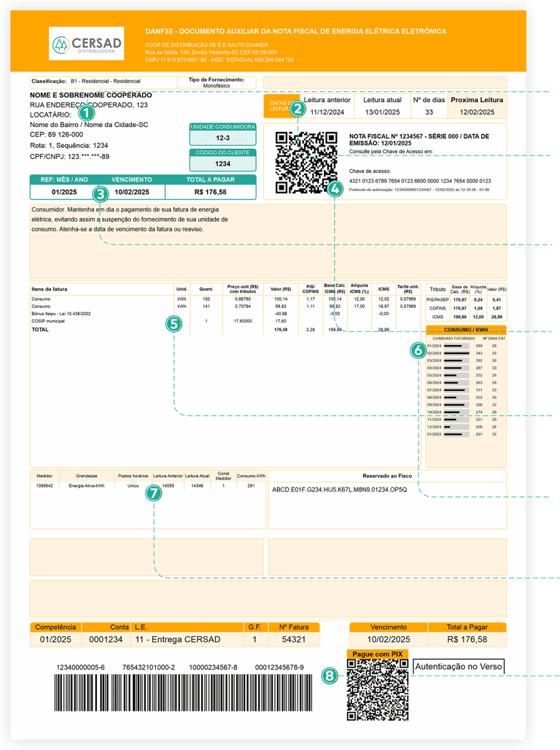Click Leitura Anterior meter value '14055'
The width and height of the screenshot is (560, 750).
click(168, 485)
